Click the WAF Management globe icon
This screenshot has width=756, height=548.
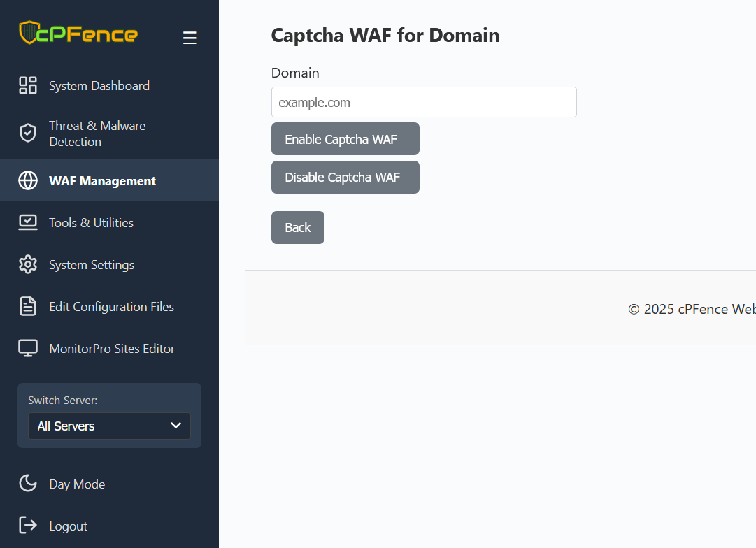coord(28,181)
